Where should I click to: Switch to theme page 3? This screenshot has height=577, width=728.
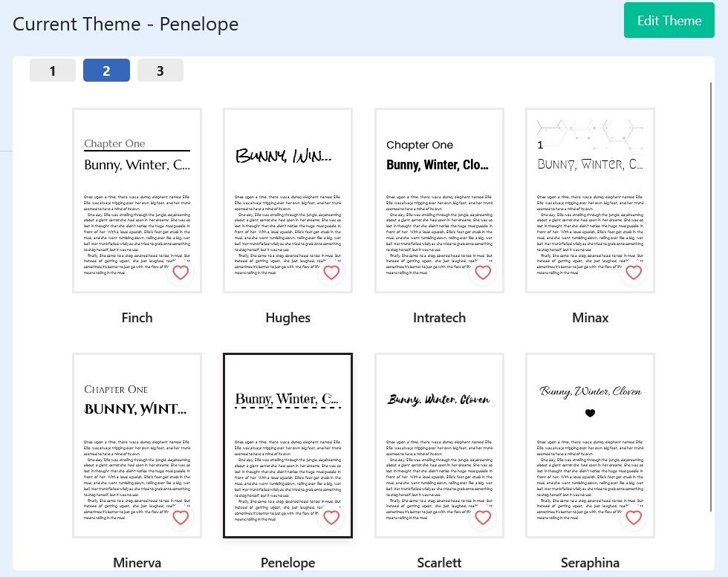(160, 71)
